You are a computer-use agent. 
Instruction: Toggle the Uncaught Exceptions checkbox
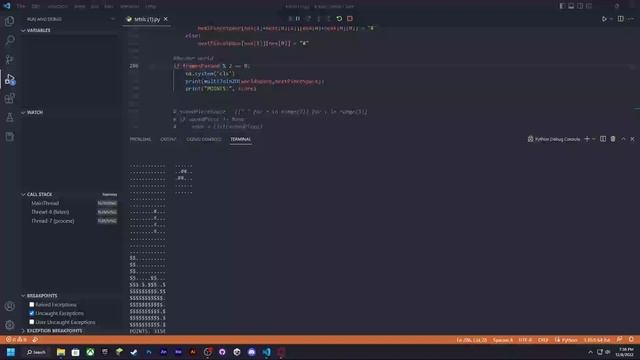[x=31, y=313]
